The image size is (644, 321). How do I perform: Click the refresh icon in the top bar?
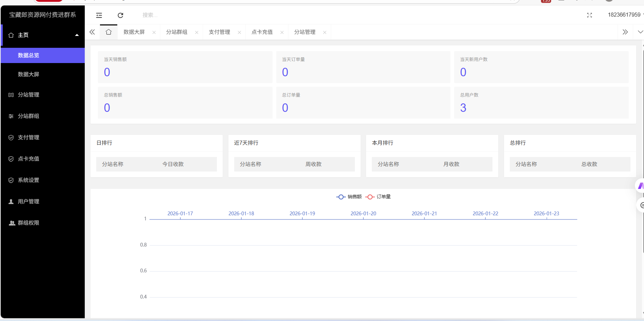120,15
